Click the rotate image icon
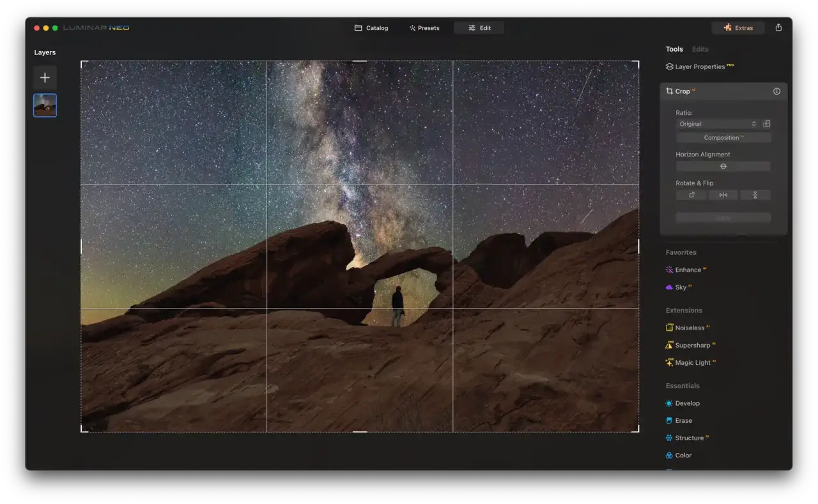 (691, 195)
